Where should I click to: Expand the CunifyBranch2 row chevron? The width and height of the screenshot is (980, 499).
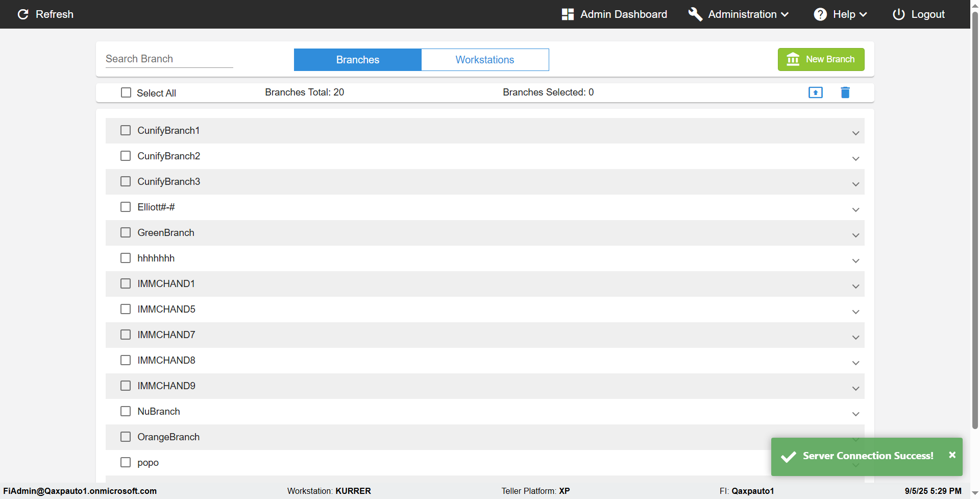pyautogui.click(x=856, y=159)
